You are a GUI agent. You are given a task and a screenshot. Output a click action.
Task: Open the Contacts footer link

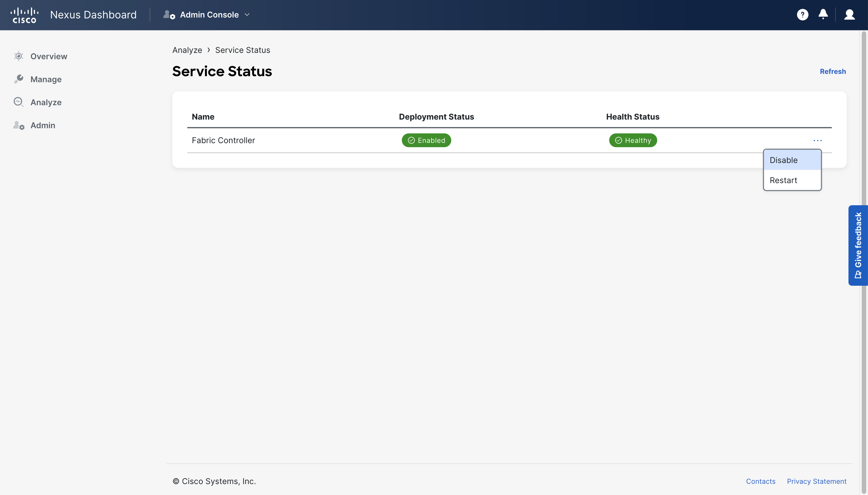point(760,481)
